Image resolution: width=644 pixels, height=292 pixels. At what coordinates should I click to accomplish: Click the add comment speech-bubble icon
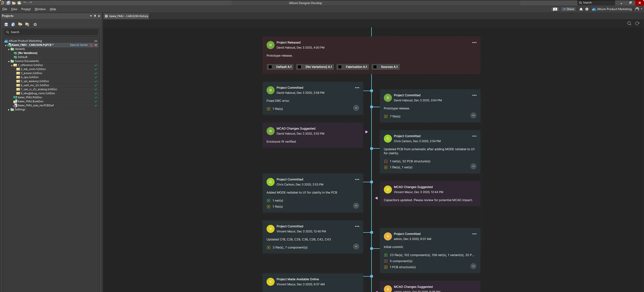(x=555, y=9)
